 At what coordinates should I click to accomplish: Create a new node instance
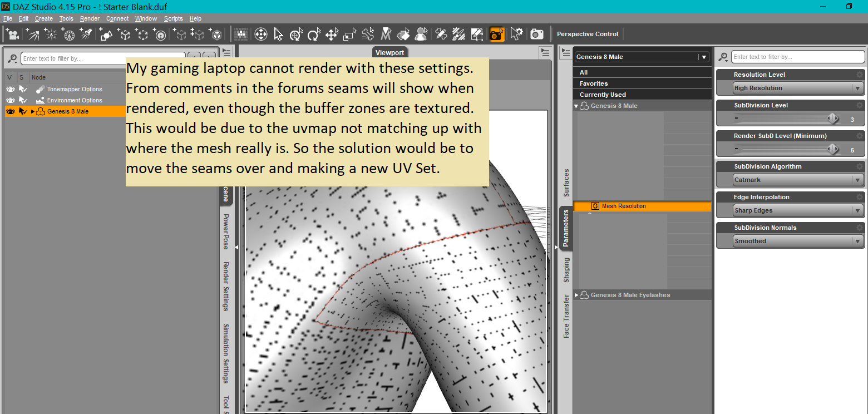point(180,34)
